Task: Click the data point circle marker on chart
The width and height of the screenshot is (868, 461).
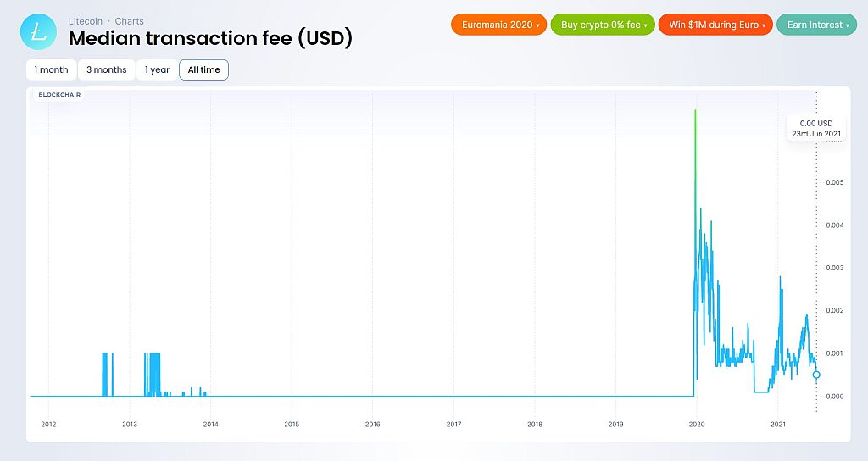Action: [x=816, y=375]
